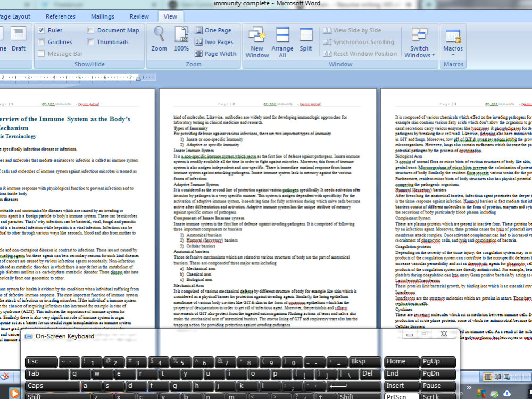Click 'Coagulation proteins' heading on page 3
This screenshot has height=399, width=532.
413,247
